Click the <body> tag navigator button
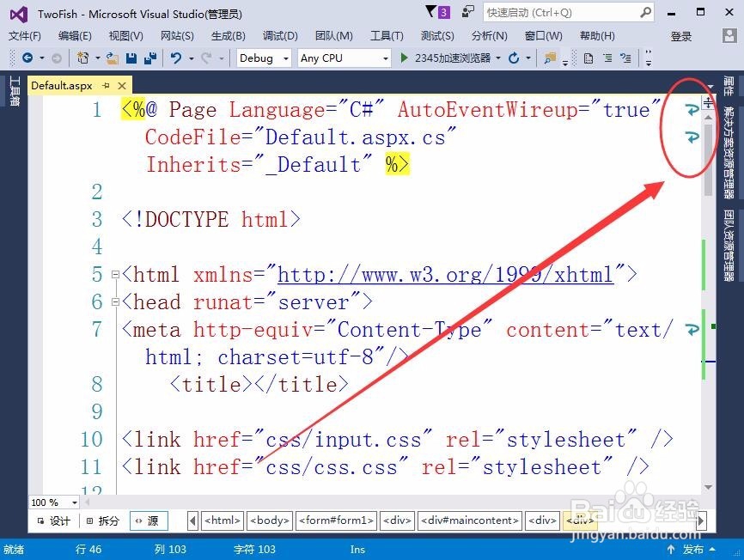 (x=270, y=520)
